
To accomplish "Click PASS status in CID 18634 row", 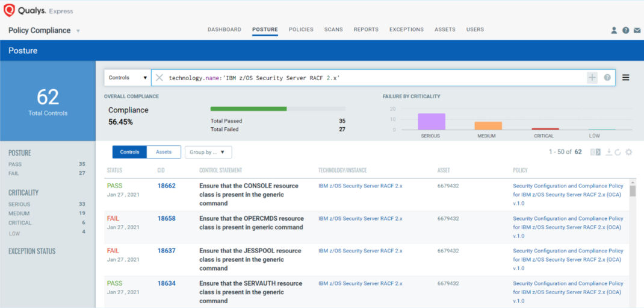I will coord(114,283).
